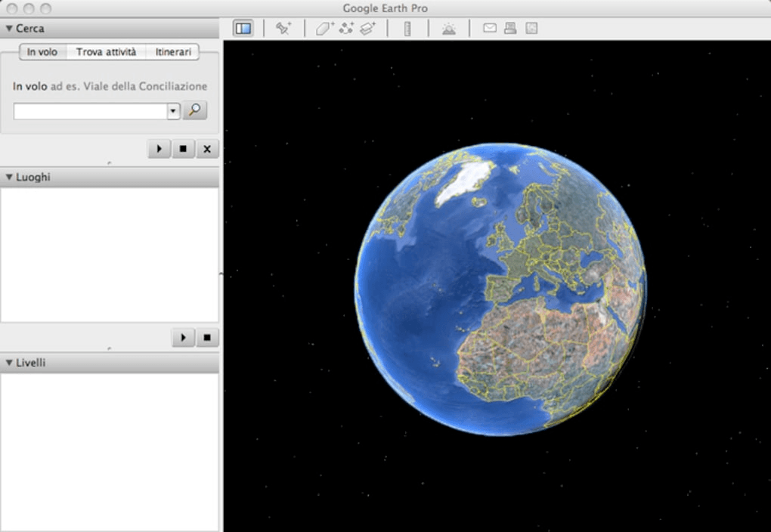Collapse the Cerca panel
Screen dimensions: 771x532
[8, 27]
